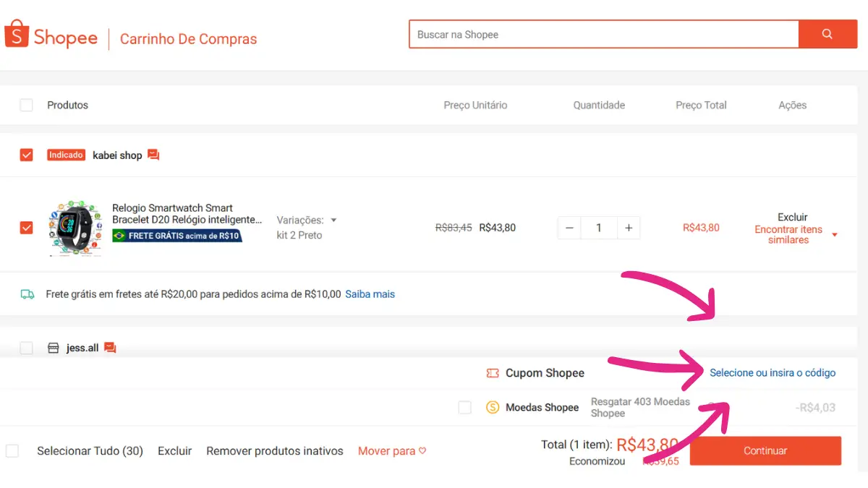
Task: Click the free shipping truck icon
Action: 27,294
